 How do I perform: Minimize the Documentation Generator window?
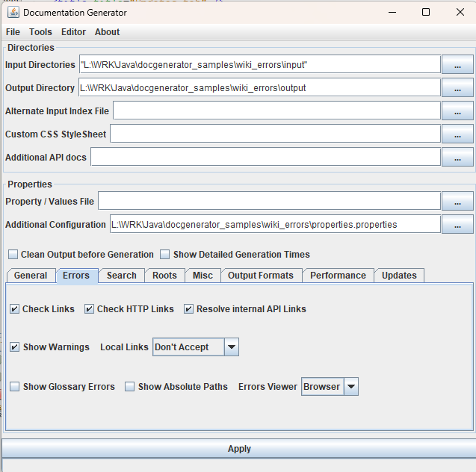[392, 13]
